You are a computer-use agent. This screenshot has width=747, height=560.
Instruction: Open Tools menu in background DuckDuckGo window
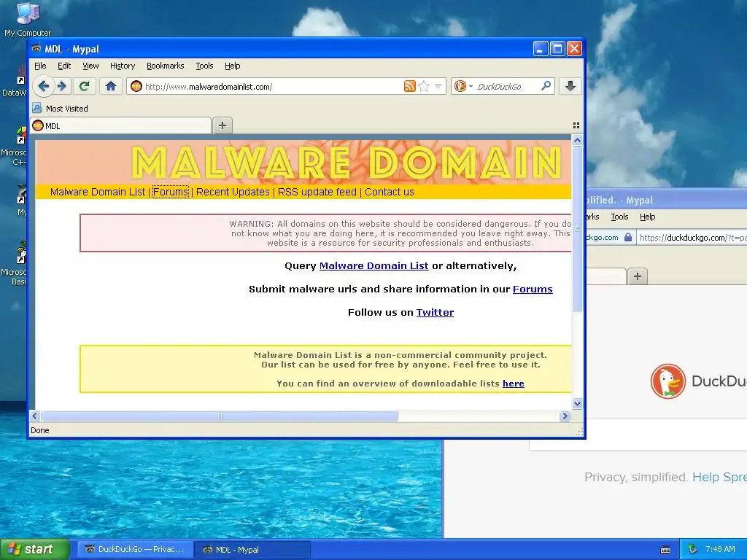[x=619, y=217]
